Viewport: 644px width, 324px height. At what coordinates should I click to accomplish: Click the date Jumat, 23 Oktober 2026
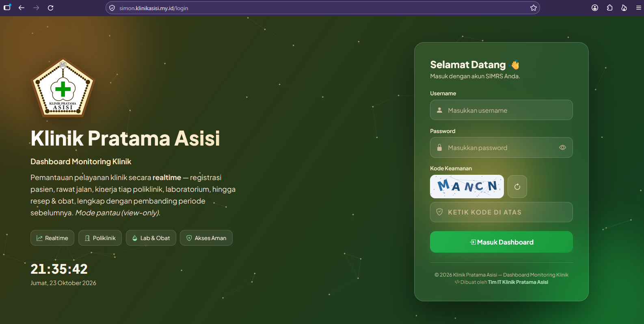click(63, 283)
